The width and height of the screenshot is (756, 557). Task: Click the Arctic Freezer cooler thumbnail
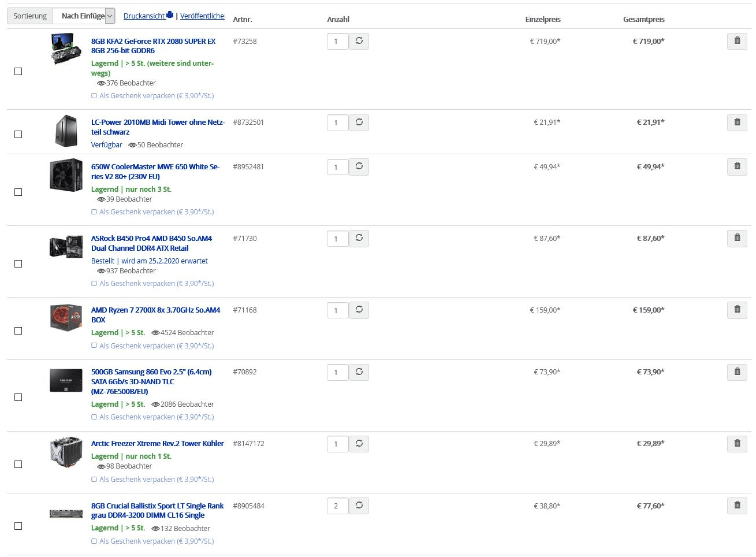point(66,452)
